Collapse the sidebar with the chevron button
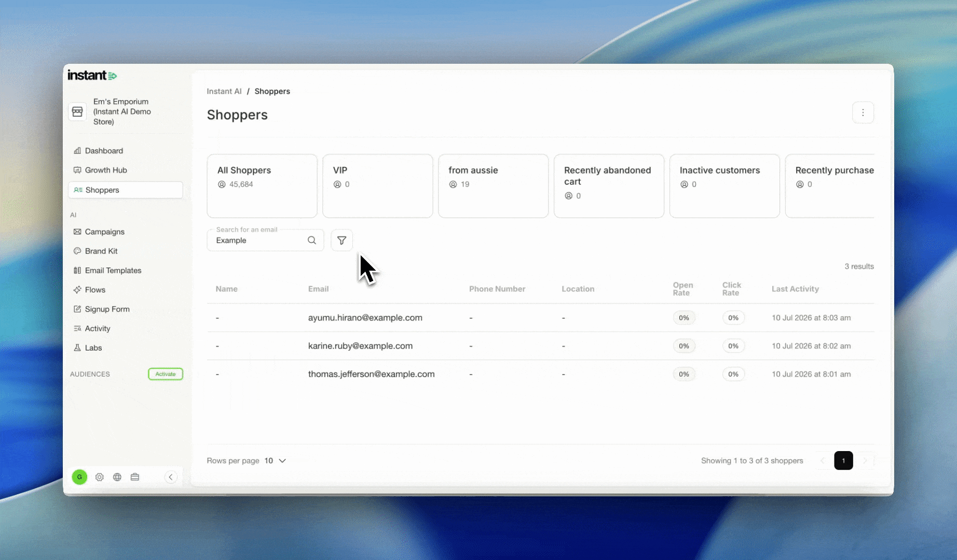The height and width of the screenshot is (560, 957). [171, 477]
